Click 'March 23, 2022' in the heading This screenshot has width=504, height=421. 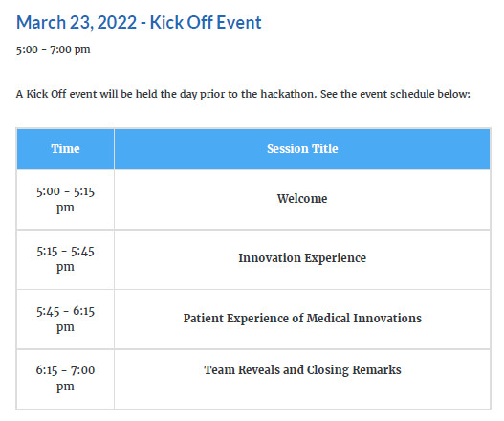click(x=77, y=23)
